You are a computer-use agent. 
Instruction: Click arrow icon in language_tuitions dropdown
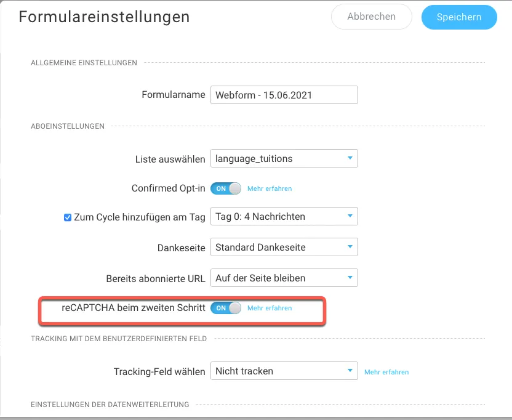pyautogui.click(x=350, y=158)
